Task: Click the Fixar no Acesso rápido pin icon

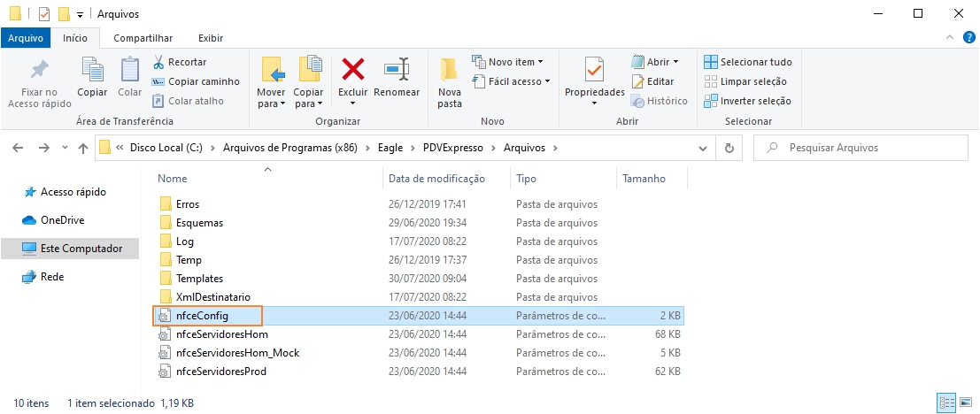Action: click(39, 70)
